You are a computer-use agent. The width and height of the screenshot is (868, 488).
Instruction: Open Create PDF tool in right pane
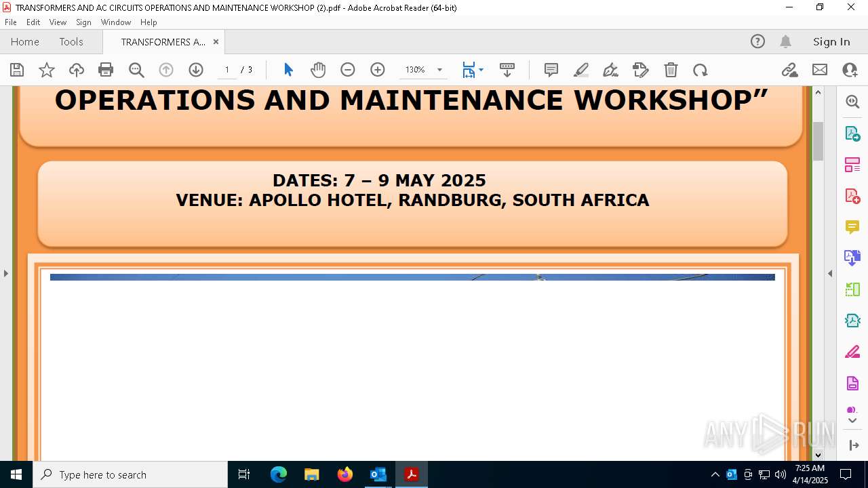(x=852, y=196)
